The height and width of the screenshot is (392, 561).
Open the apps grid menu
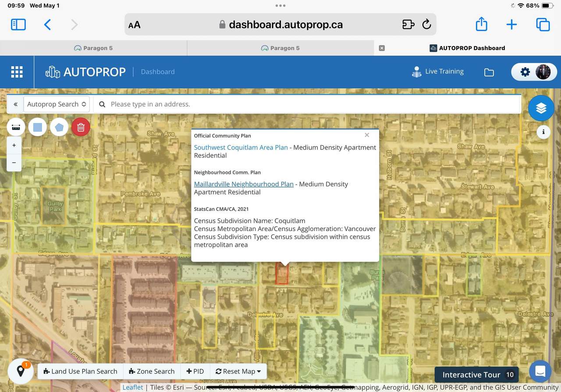click(17, 72)
